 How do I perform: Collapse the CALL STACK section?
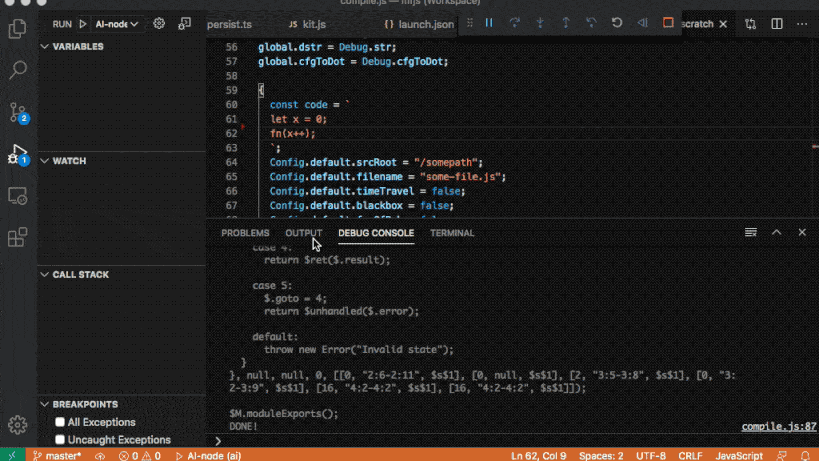tap(44, 275)
